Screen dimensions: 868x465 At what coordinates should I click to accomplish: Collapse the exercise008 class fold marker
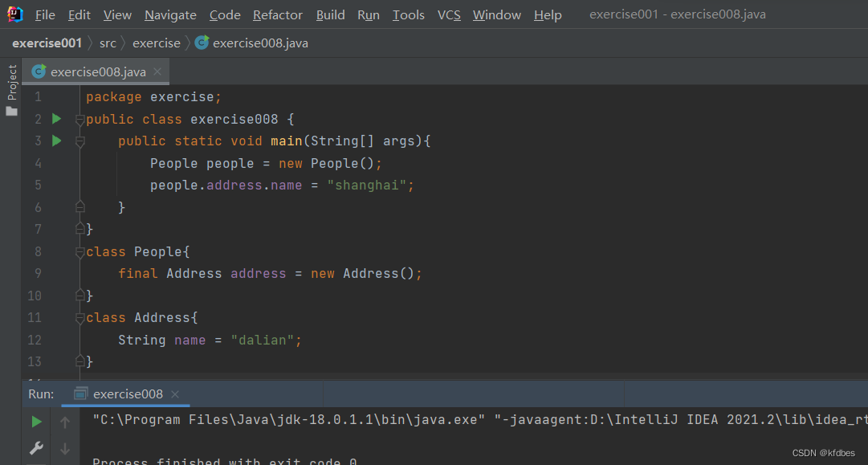79,120
